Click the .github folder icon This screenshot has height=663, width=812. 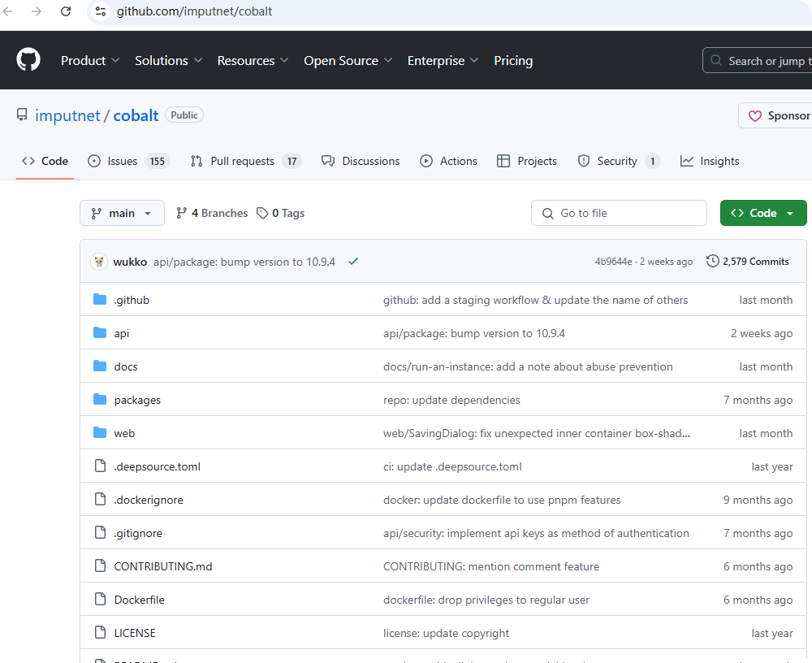pos(100,300)
